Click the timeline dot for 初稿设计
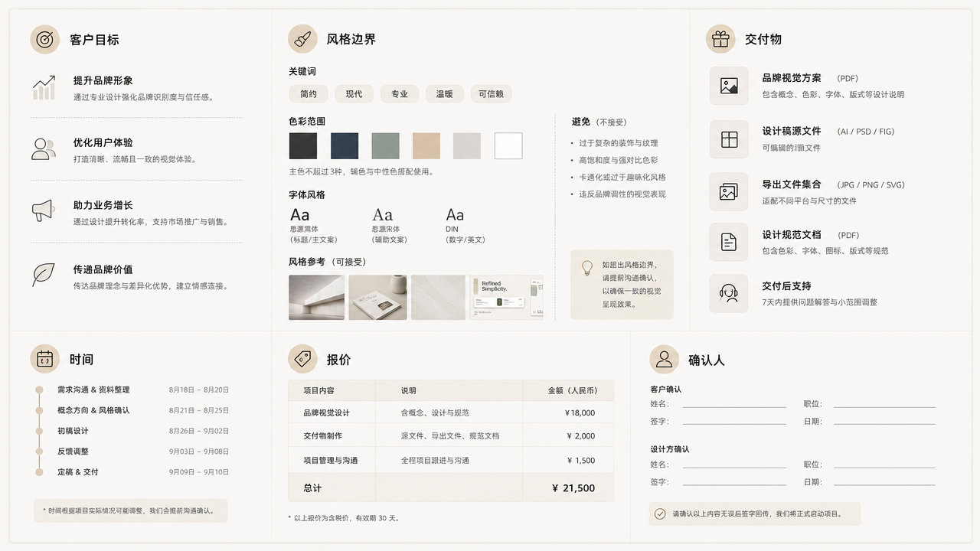The height and width of the screenshot is (551, 980). [39, 431]
